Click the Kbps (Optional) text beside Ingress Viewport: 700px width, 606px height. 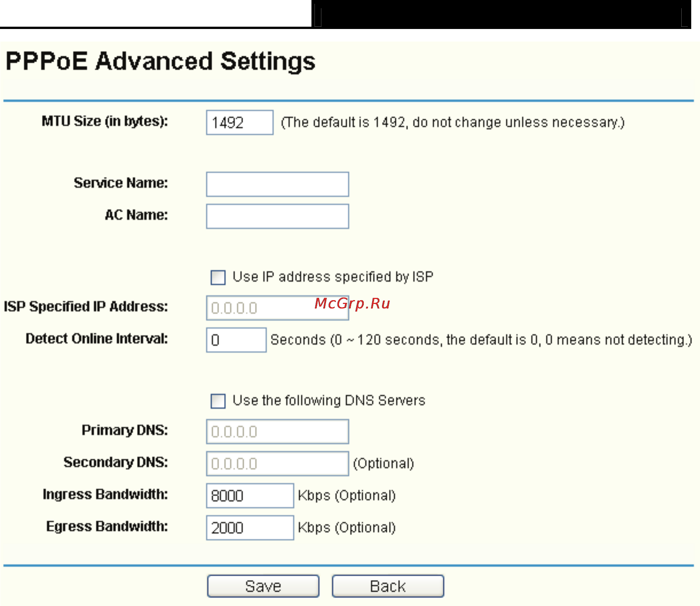[x=347, y=495]
